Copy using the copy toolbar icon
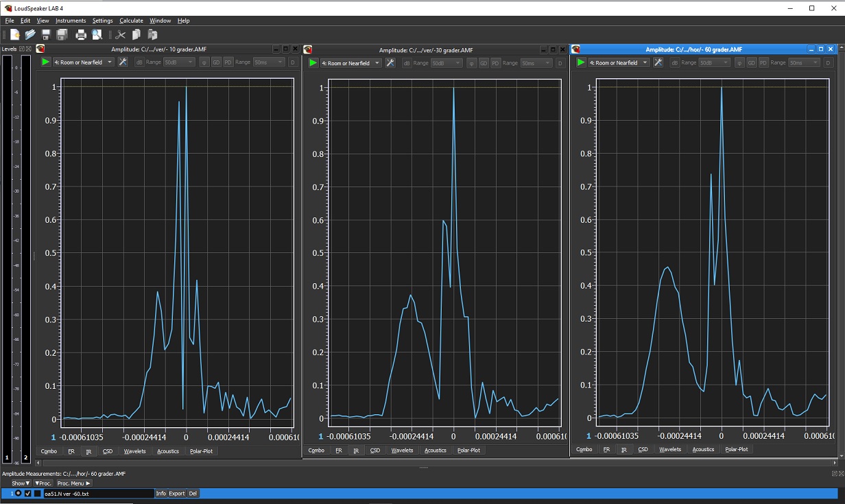 (136, 34)
